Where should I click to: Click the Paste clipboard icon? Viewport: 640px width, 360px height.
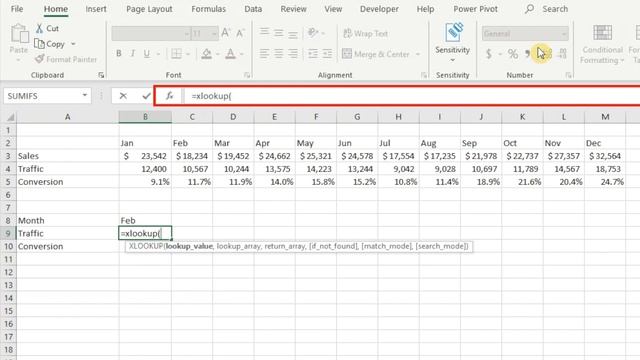[x=19, y=34]
